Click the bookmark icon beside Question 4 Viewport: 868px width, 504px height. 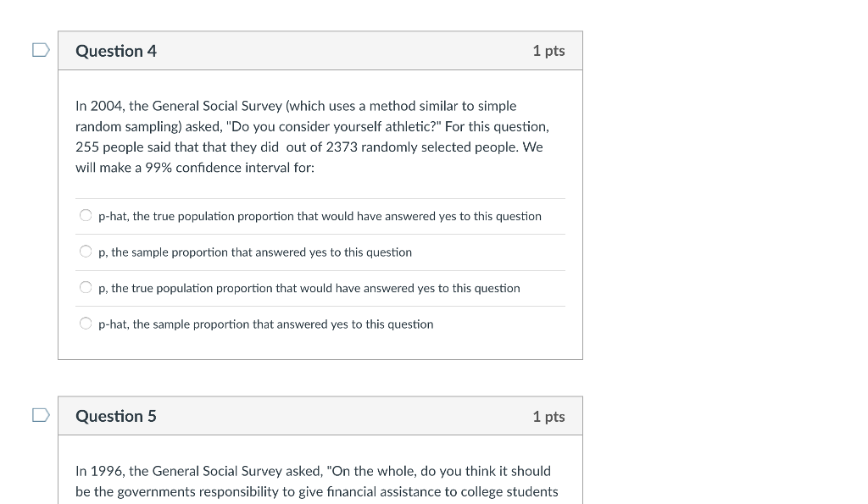(x=39, y=51)
